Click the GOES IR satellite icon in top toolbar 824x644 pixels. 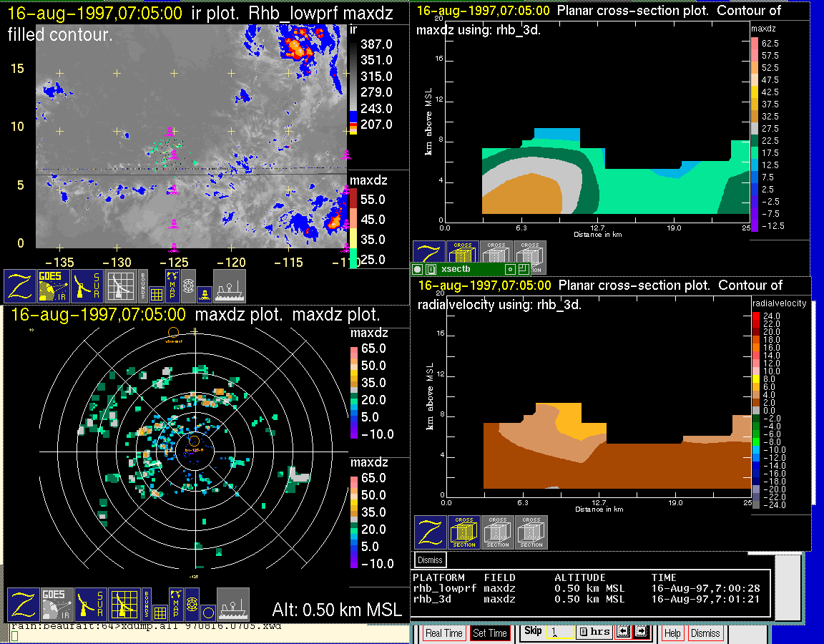[54, 286]
